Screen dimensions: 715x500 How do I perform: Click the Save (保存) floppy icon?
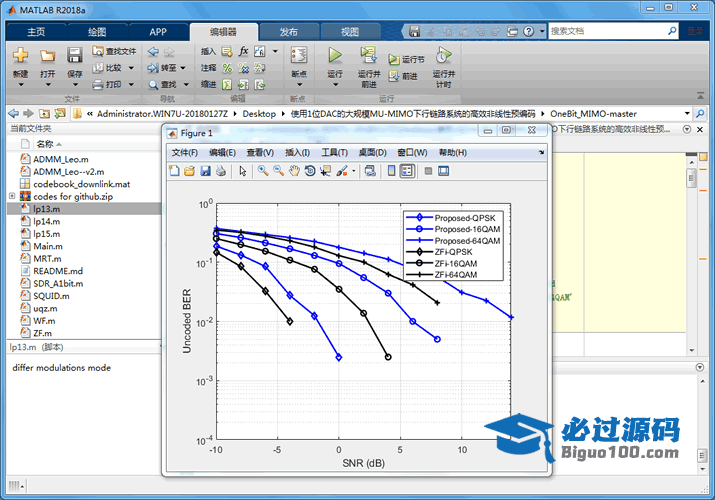tap(74, 55)
